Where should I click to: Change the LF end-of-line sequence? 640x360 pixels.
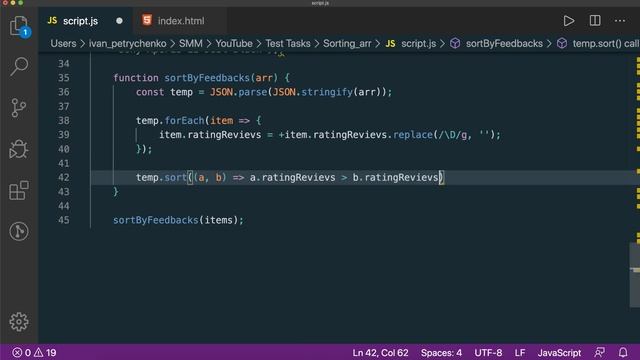tap(520, 353)
